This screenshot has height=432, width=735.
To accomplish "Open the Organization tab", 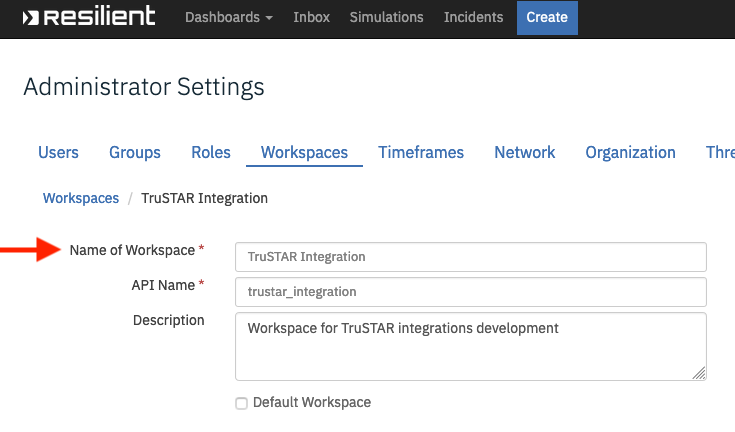I will [630, 152].
